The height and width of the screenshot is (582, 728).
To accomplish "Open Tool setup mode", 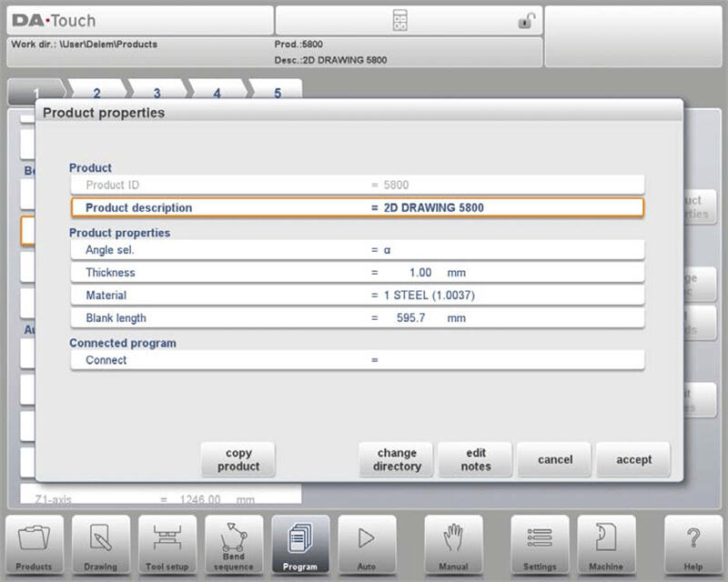I will point(167,544).
